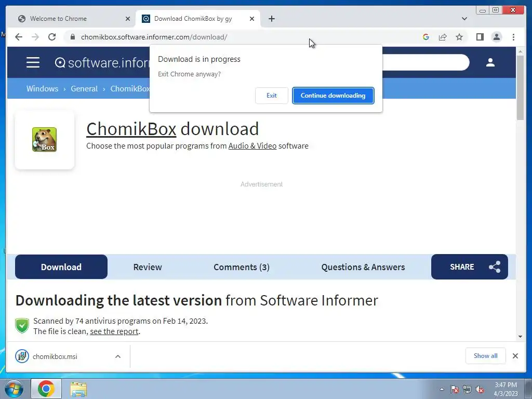Click the share page icon
Image resolution: width=532 pixels, height=399 pixels.
pos(443,37)
